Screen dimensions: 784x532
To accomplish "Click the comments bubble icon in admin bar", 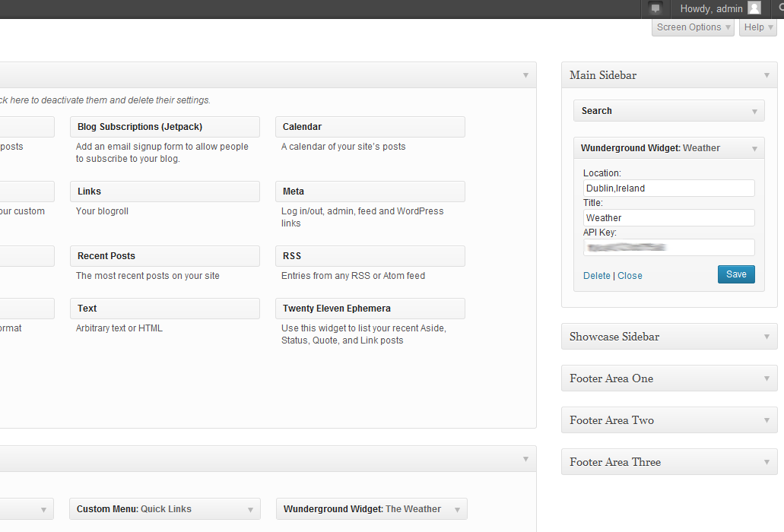I will point(655,9).
